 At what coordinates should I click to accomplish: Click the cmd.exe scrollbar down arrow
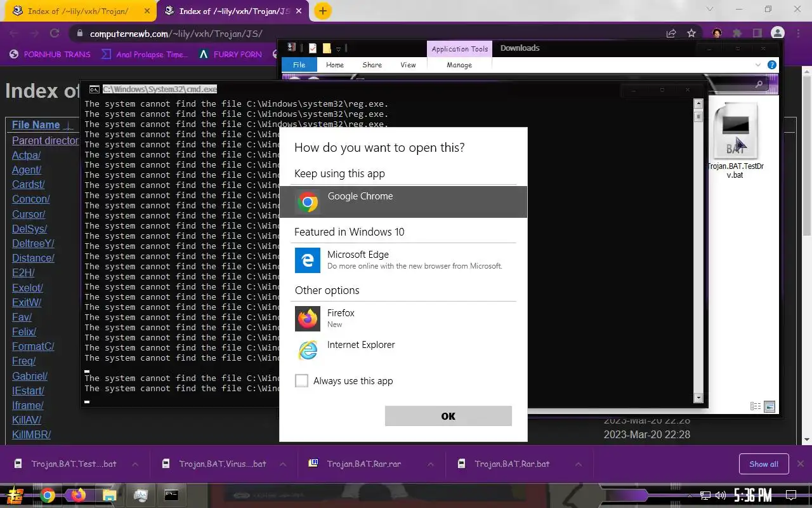point(699,398)
